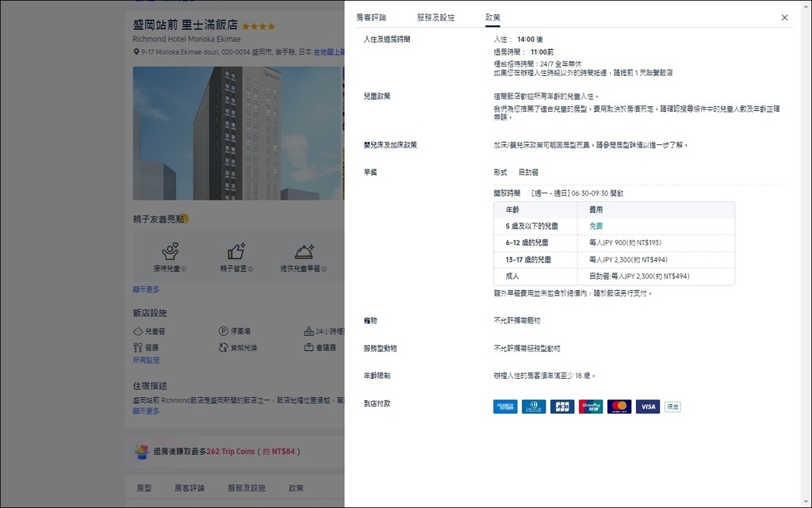The image size is (812, 508).
Task: Select the 政策 tab in panel
Action: point(492,17)
